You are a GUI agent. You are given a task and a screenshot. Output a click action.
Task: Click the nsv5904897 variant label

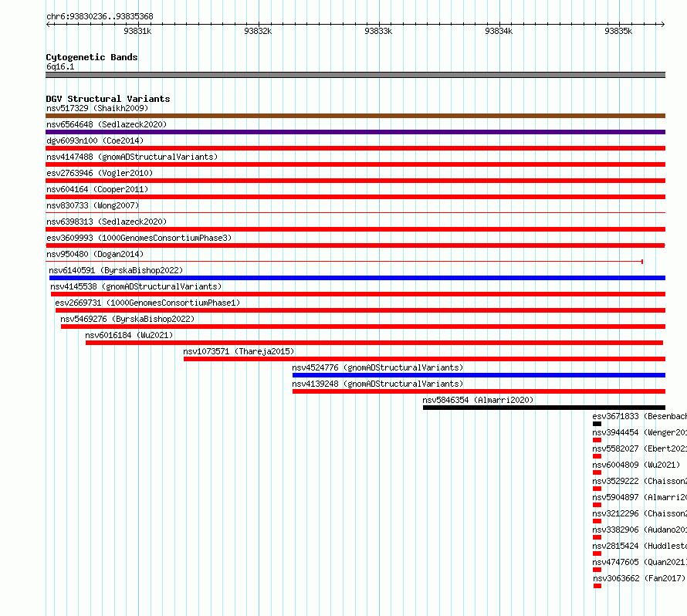pyautogui.click(x=639, y=497)
